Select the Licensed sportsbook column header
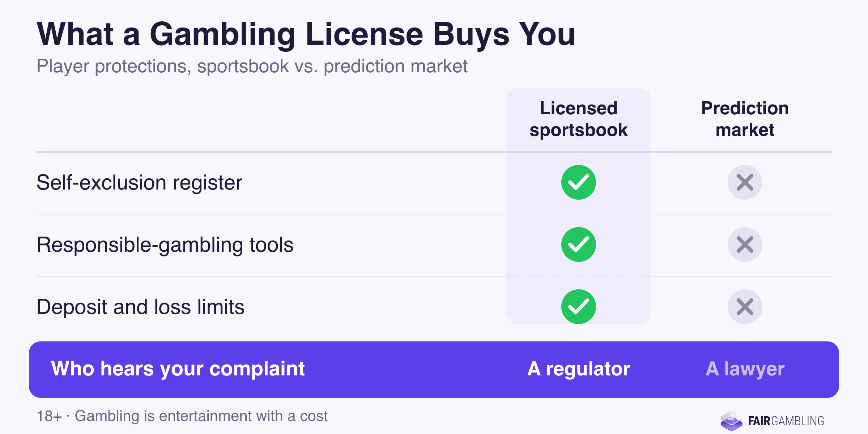 (x=579, y=119)
